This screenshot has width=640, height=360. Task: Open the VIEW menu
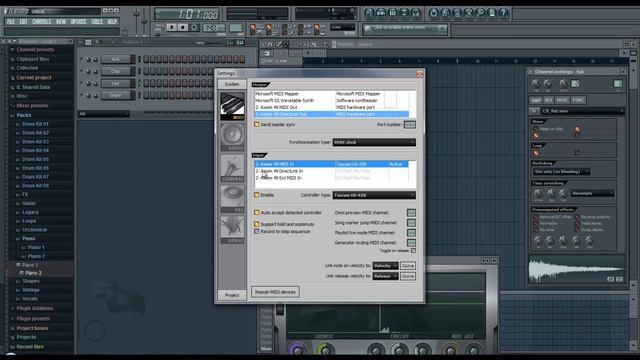61,22
